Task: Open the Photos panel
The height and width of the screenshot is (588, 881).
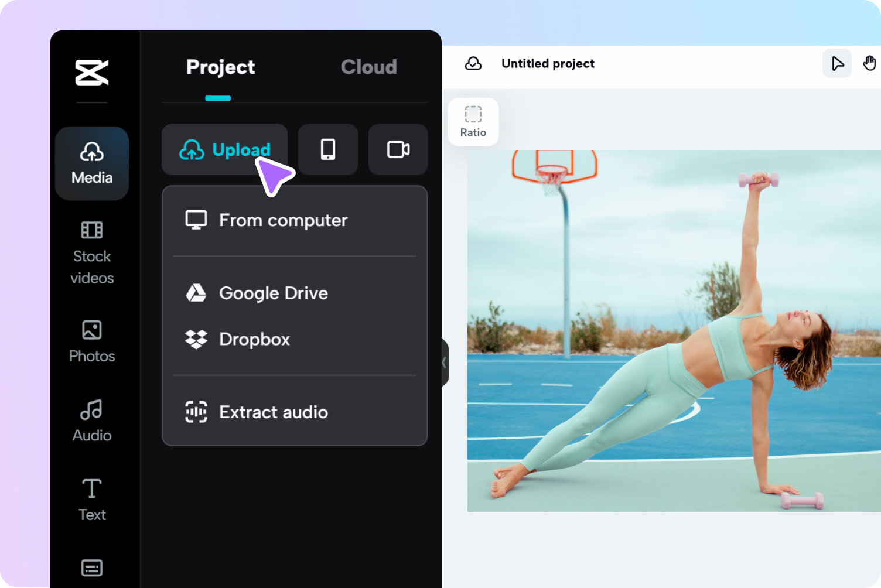Action: 91,341
